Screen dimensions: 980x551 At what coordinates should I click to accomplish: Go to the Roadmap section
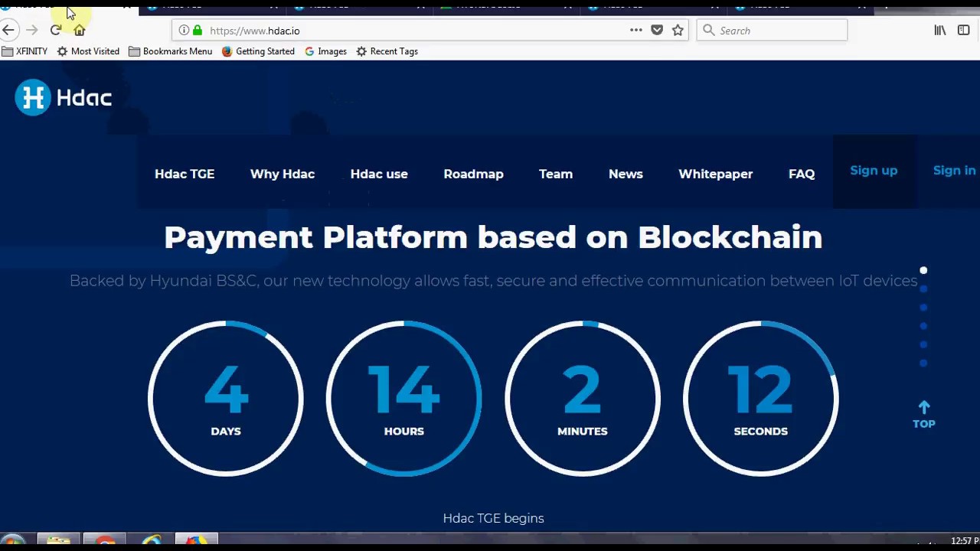tap(473, 174)
